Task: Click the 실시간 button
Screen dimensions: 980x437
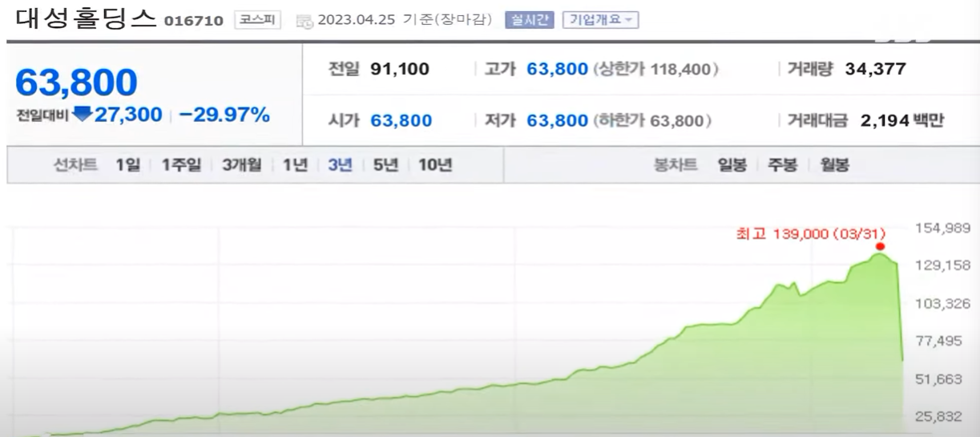Action: [530, 20]
